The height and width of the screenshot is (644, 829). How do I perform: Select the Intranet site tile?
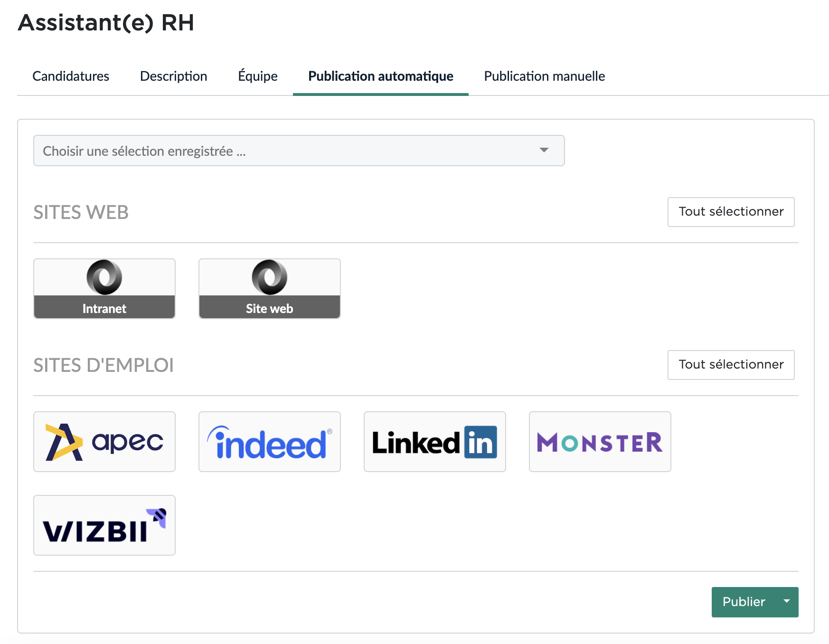click(x=104, y=289)
